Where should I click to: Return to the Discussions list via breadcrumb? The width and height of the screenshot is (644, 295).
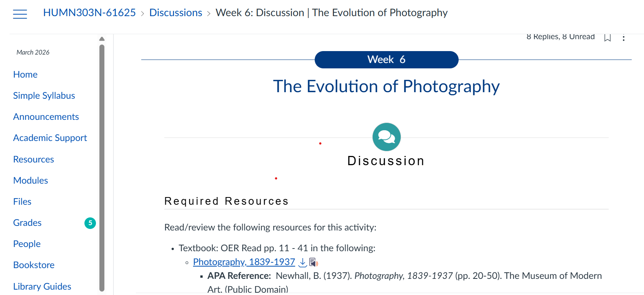175,13
